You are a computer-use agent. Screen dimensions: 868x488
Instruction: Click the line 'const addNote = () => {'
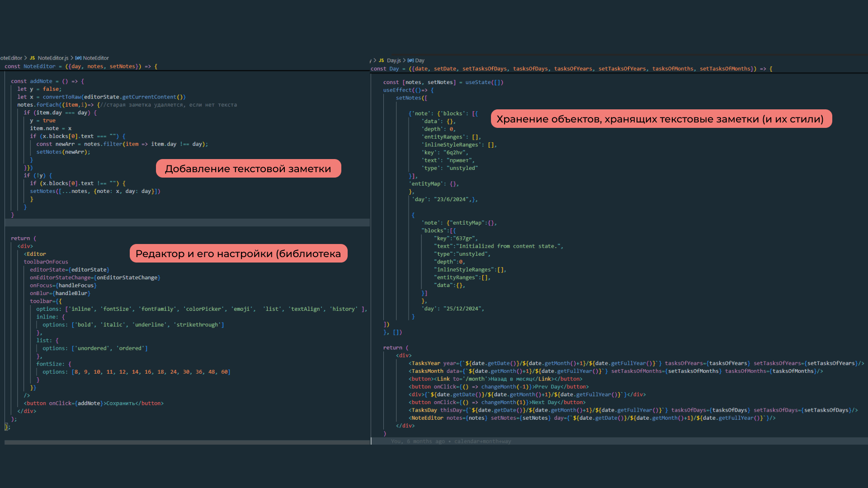(x=47, y=81)
